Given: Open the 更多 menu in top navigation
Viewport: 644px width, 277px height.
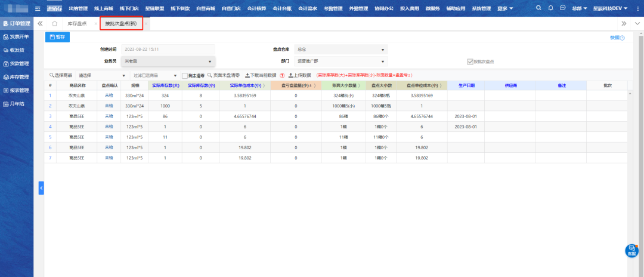Looking at the screenshot, I should point(505,8).
